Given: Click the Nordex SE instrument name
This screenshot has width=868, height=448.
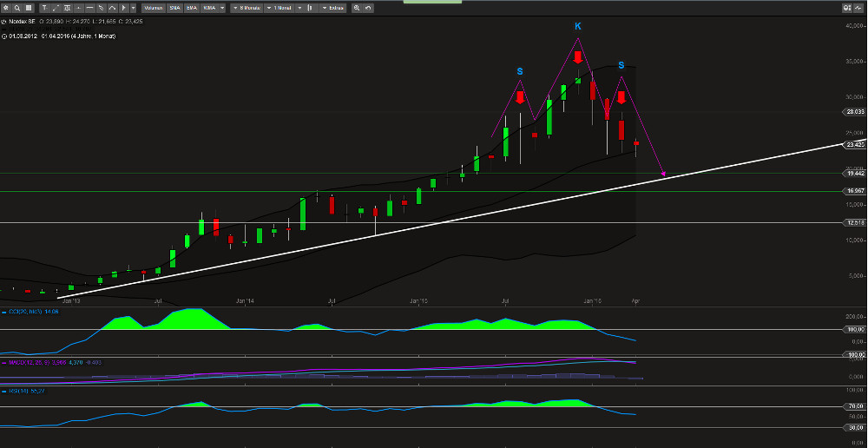Looking at the screenshot, I should click(x=23, y=22).
